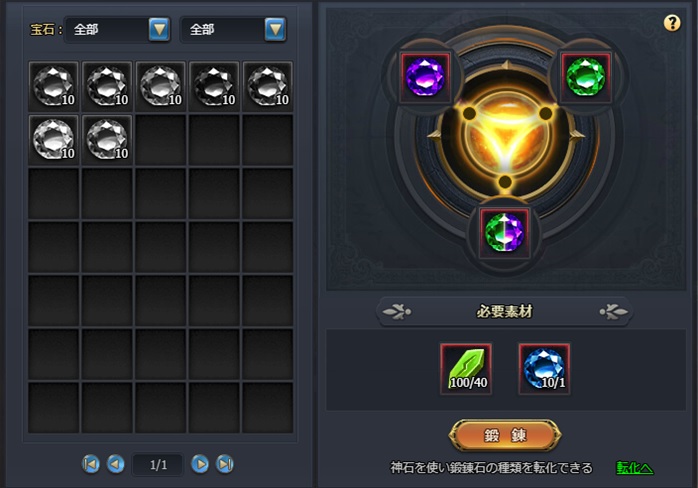Jump to the last inventory page
Screen dimensions: 698x488
[x=225, y=464]
